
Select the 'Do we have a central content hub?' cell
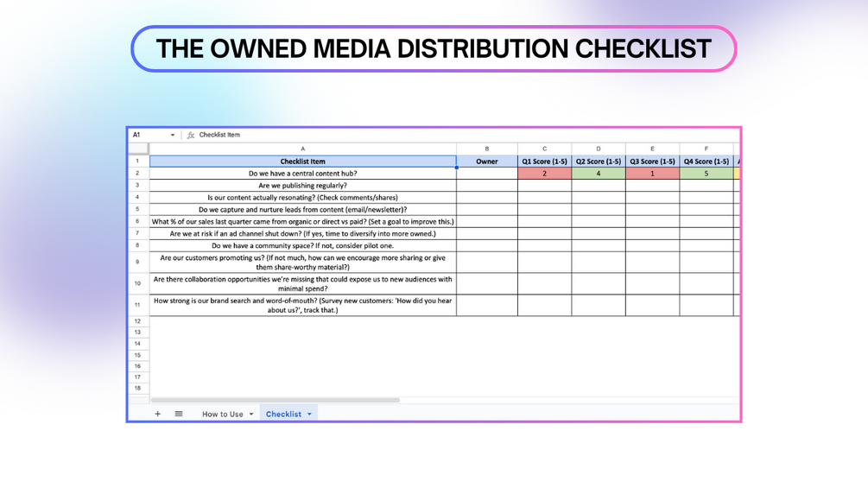(303, 174)
